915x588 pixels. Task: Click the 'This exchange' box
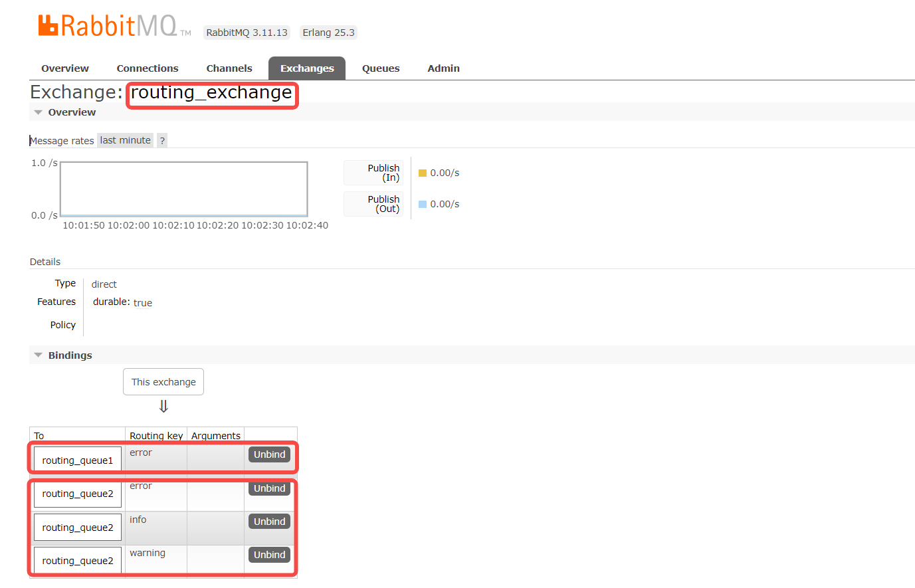(163, 382)
